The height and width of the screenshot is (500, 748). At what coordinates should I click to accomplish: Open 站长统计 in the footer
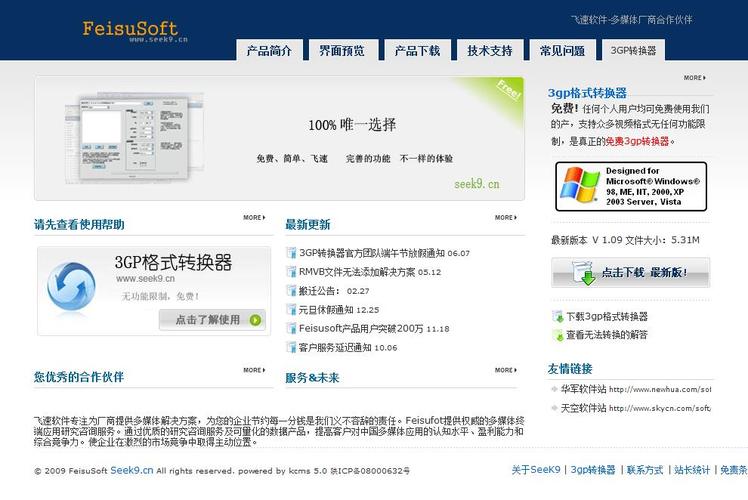[x=692, y=470]
